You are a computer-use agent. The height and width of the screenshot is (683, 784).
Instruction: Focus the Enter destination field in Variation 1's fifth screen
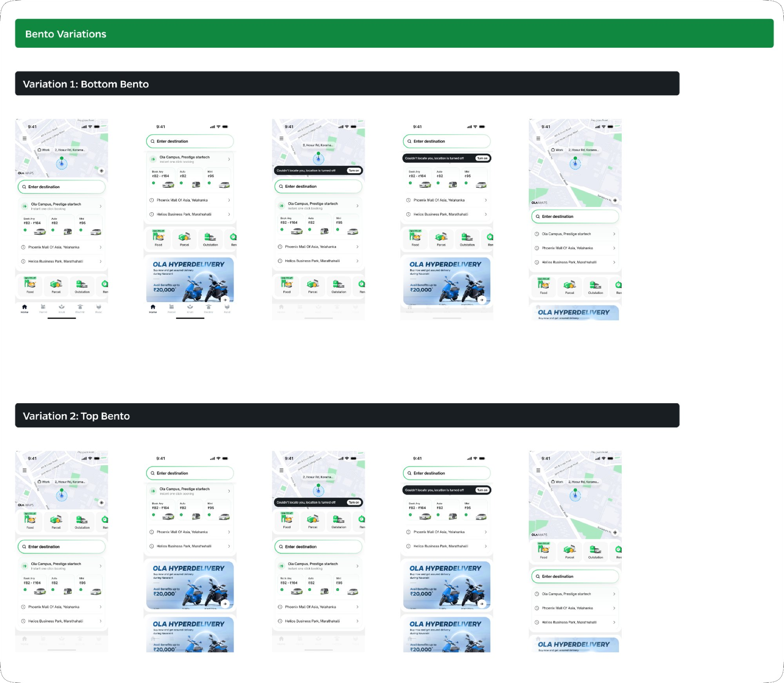(575, 216)
